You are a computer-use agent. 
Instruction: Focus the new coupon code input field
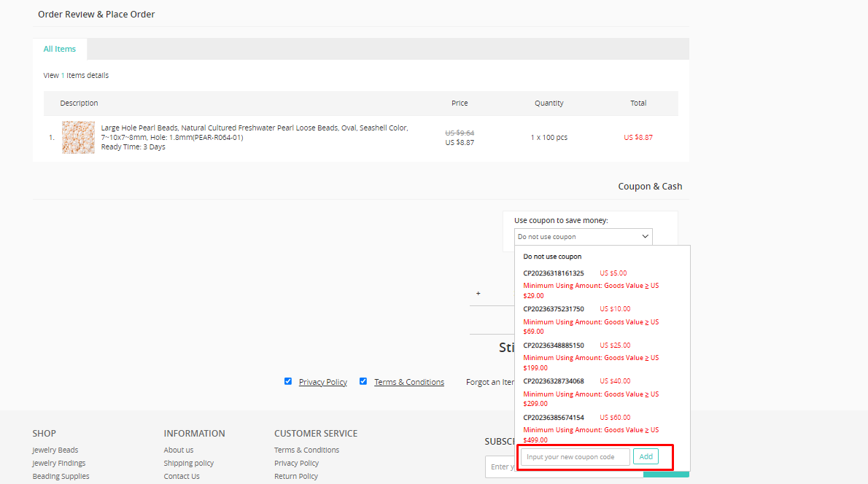576,457
